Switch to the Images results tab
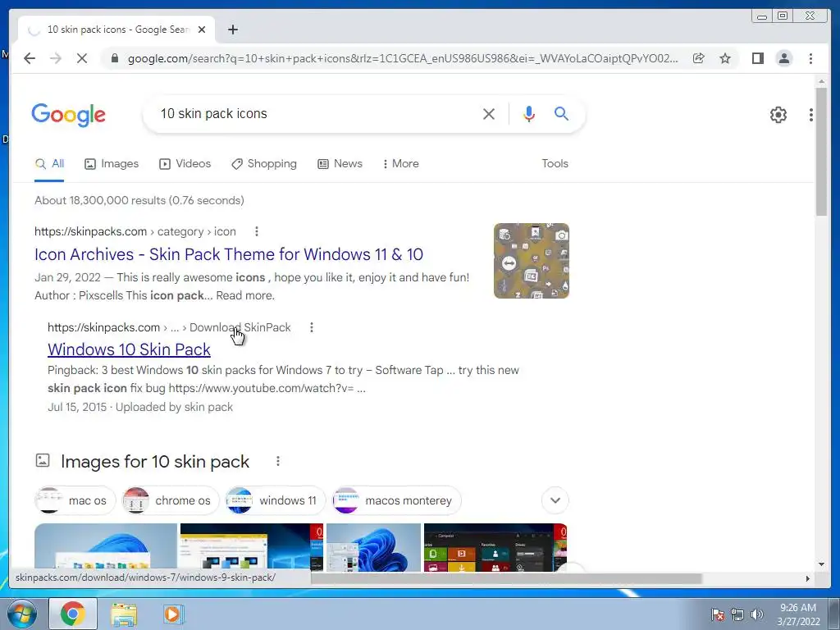The width and height of the screenshot is (840, 630). tap(112, 164)
